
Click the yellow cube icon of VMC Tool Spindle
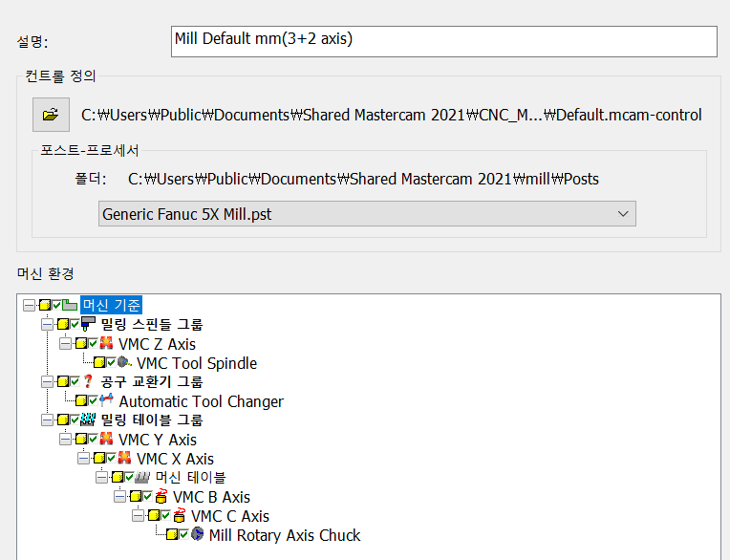(x=99, y=362)
